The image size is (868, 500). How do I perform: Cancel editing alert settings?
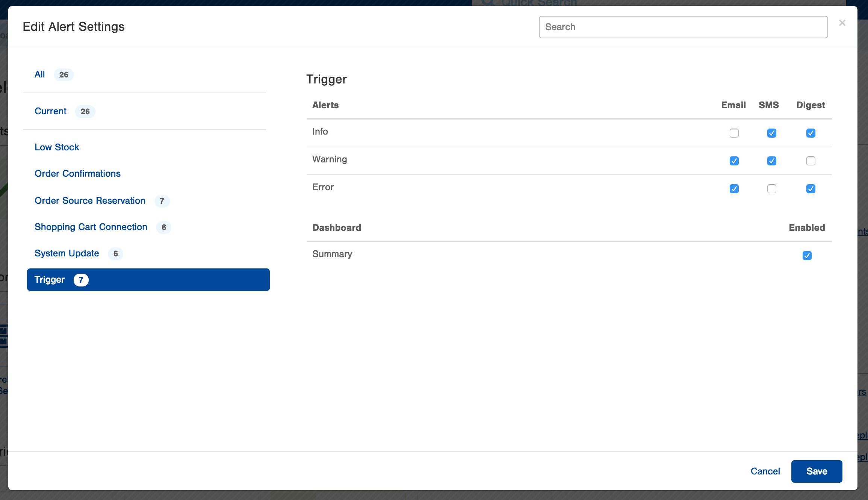(765, 471)
